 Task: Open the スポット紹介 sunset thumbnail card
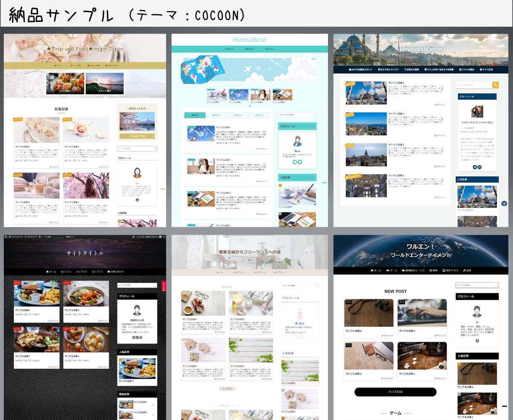click(x=105, y=84)
